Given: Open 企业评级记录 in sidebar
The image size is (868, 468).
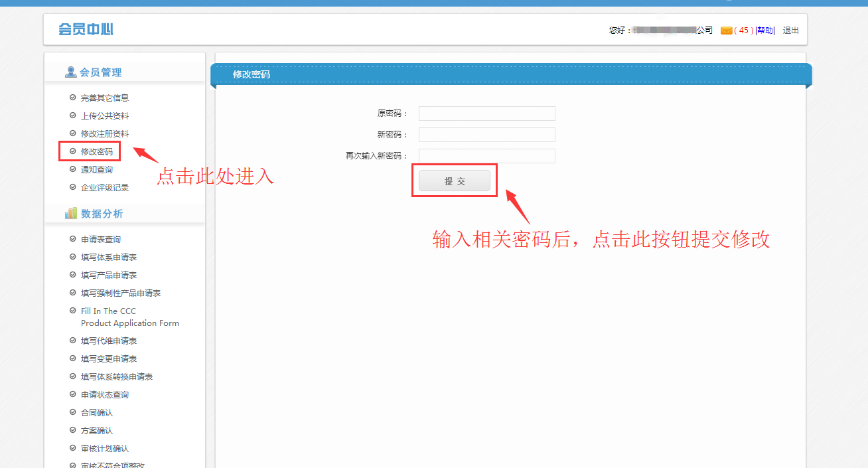Looking at the screenshot, I should [105, 188].
